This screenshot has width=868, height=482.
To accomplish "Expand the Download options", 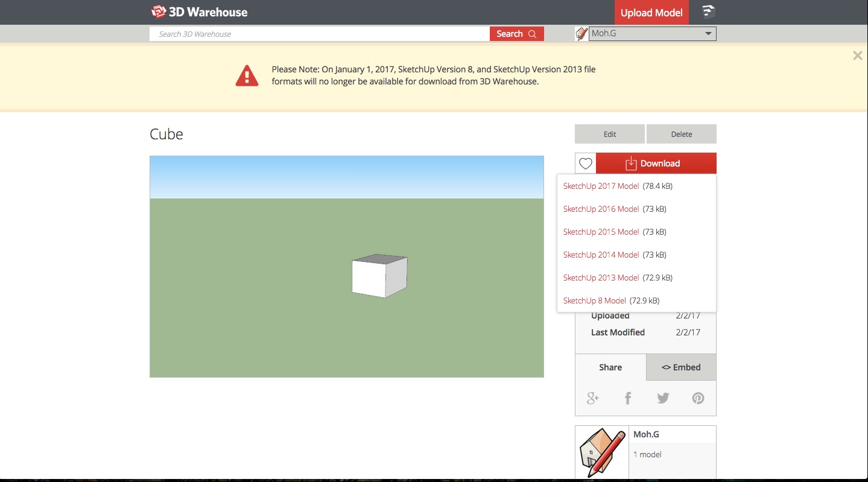I will 655,163.
